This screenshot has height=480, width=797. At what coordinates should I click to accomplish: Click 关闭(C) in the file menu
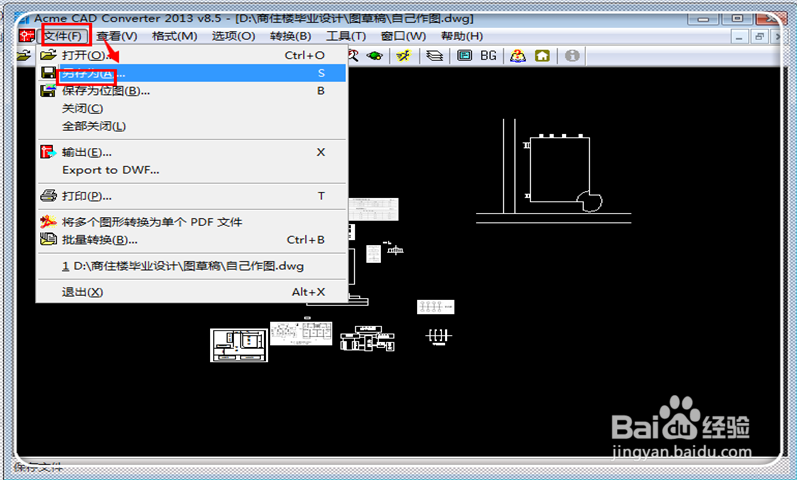[192, 108]
